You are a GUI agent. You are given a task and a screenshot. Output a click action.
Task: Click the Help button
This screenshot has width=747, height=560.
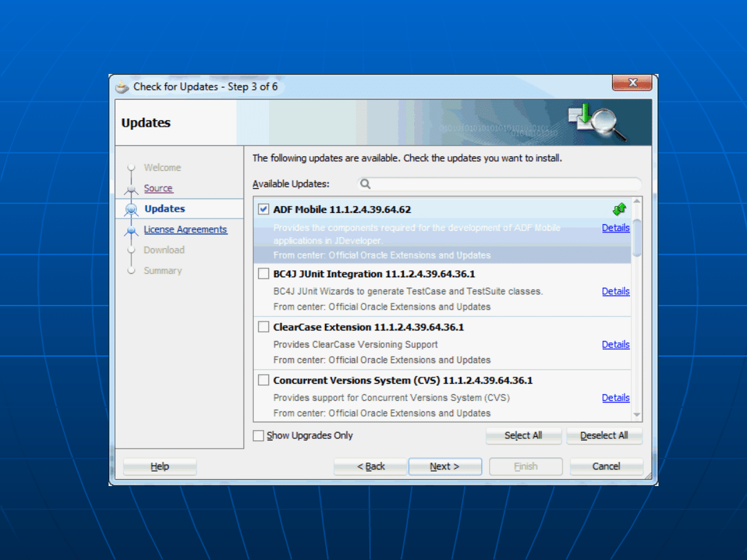point(160,466)
